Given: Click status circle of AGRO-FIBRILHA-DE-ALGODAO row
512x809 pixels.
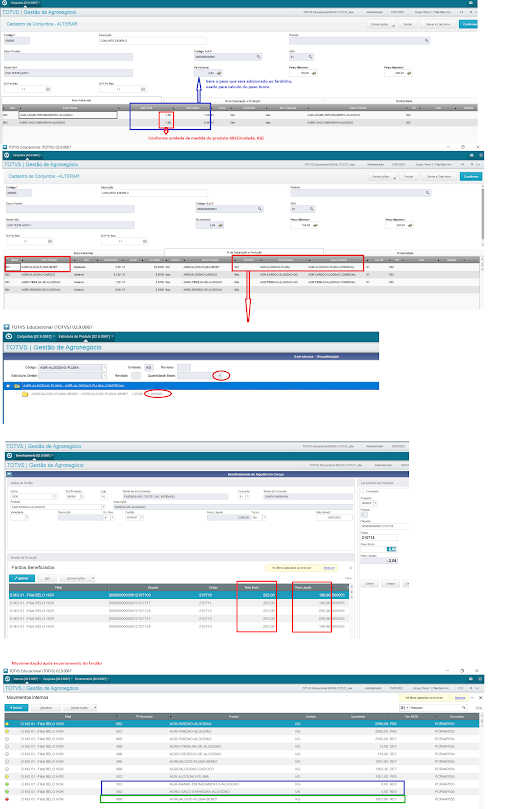Looking at the screenshot, I should pyautogui.click(x=7, y=747).
